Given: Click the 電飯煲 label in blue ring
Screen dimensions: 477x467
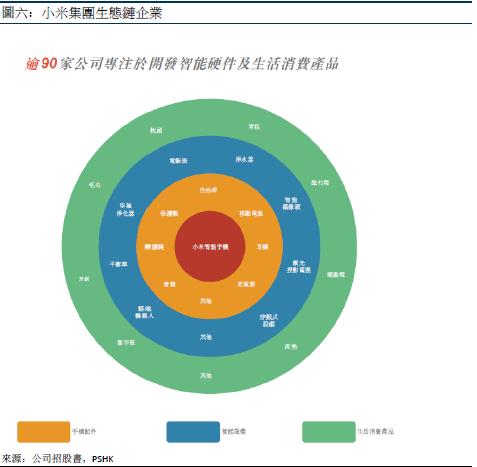Looking at the screenshot, I should click(x=178, y=161).
